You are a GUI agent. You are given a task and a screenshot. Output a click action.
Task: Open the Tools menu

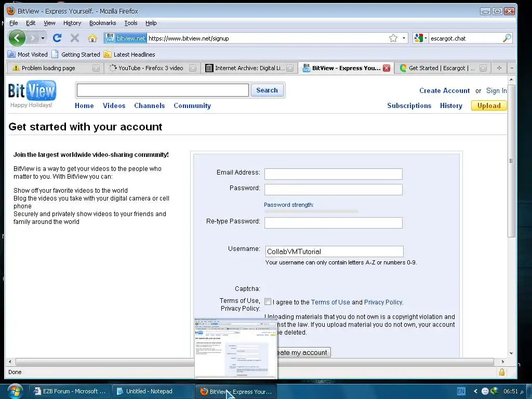[x=130, y=23]
